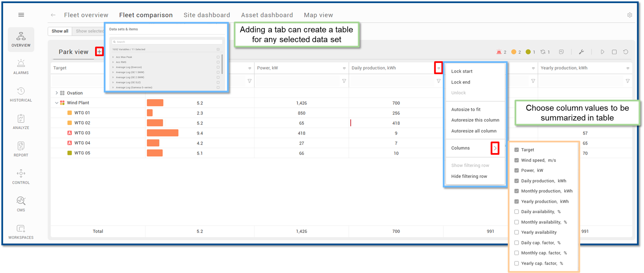
Task: Open the wrench tools icon
Action: 581,52
